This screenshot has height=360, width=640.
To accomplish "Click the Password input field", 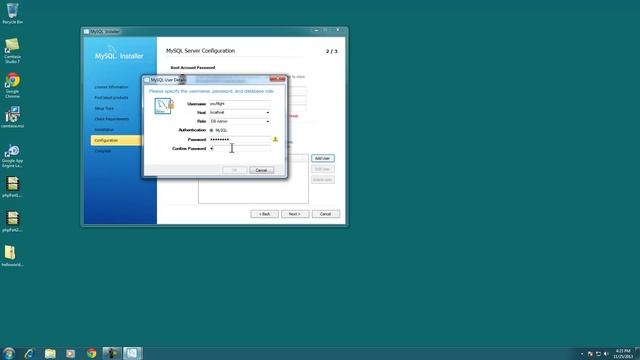I will tap(240, 140).
